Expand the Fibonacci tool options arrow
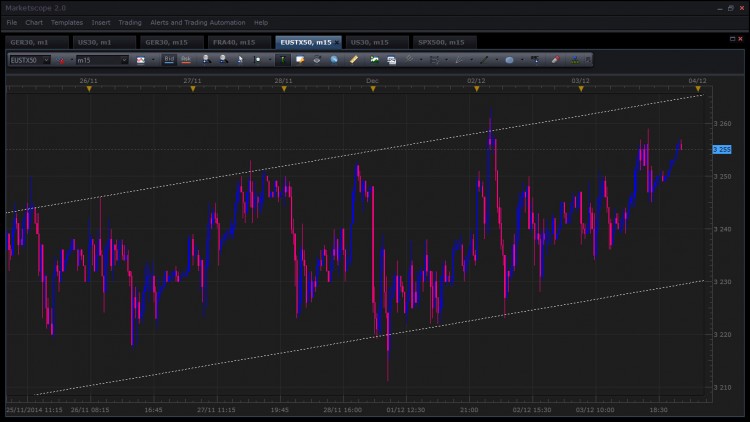Screen dimensions: 750x422 446,60
